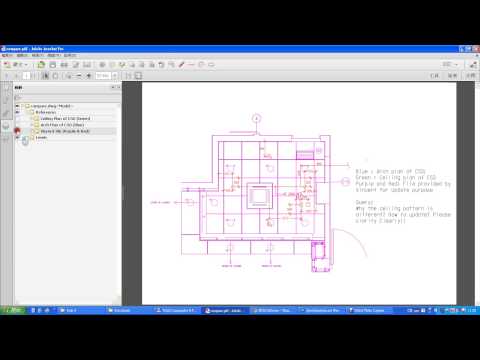480x360 pixels.
Task: Click the Zoom In plus icon
Action: (89, 76)
